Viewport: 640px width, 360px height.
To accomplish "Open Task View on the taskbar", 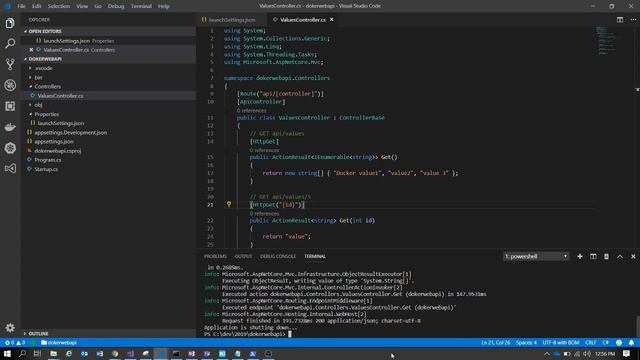I will (x=38, y=353).
